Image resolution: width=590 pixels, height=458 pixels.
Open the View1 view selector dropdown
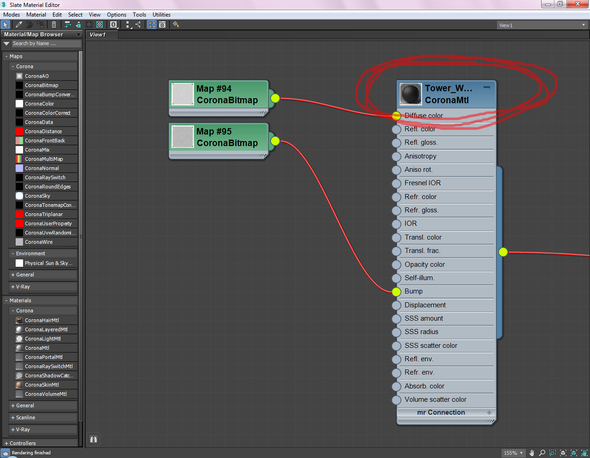pos(542,25)
